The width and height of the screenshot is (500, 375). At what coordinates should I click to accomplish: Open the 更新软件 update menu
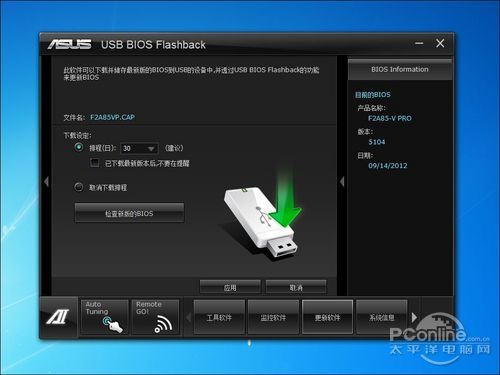(327, 317)
